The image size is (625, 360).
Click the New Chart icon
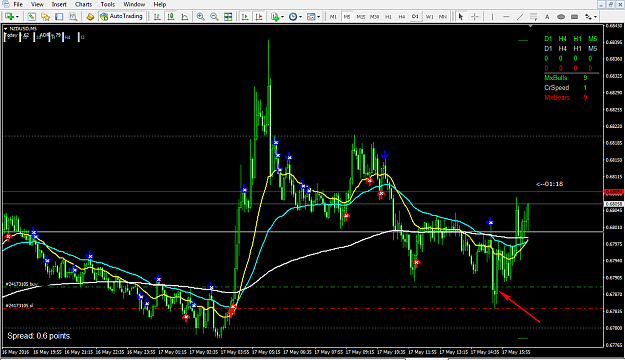tap(10, 17)
